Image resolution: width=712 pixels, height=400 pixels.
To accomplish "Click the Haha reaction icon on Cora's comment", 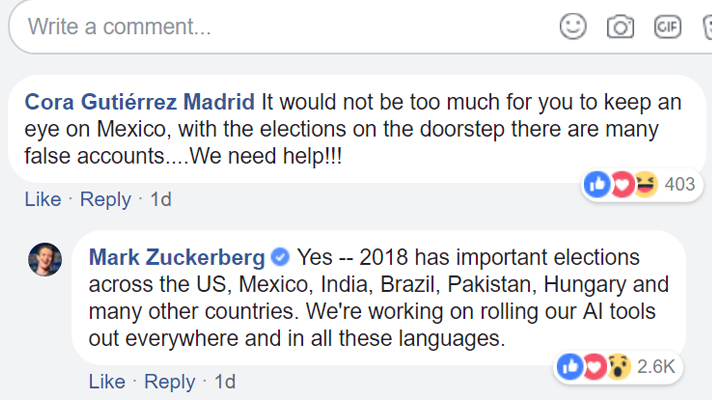I will pos(645,185).
